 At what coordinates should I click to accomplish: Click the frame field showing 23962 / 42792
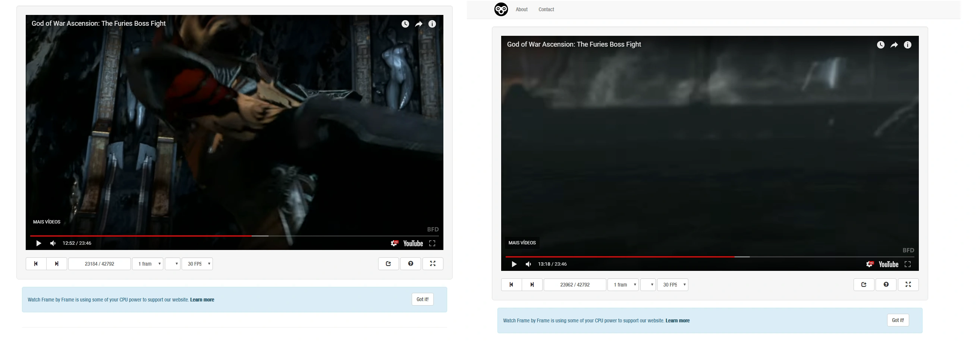(575, 285)
